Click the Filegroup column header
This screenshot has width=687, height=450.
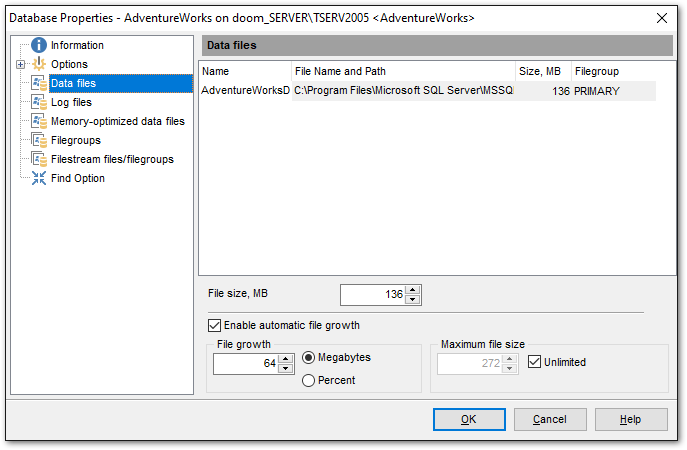tap(614, 71)
